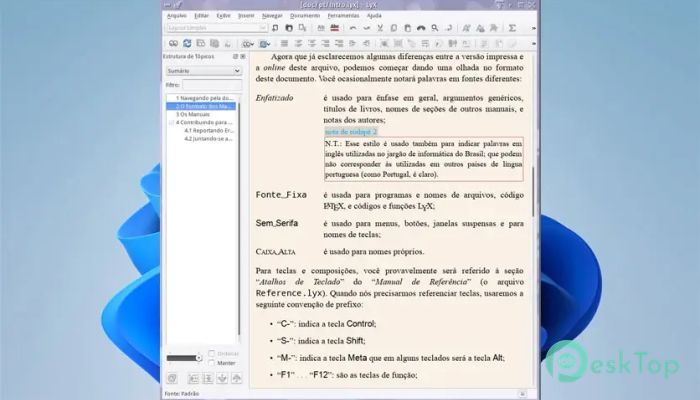Toggle the Manter checkbox

pyautogui.click(x=212, y=362)
